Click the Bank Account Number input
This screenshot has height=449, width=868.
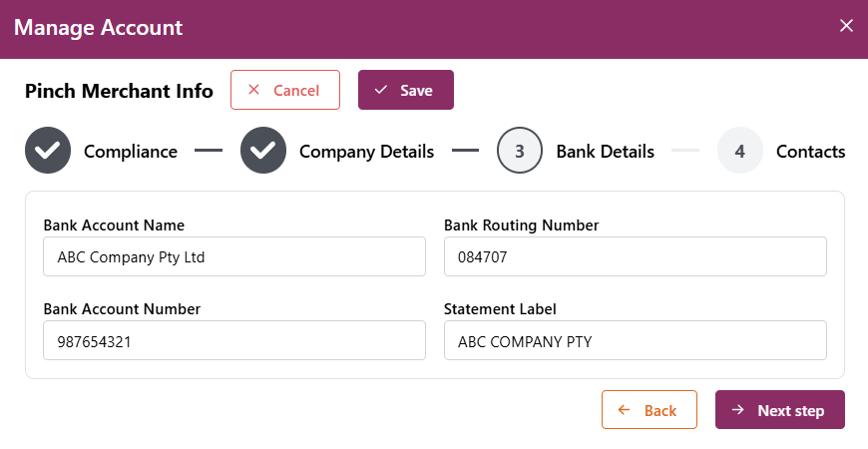[x=234, y=340]
